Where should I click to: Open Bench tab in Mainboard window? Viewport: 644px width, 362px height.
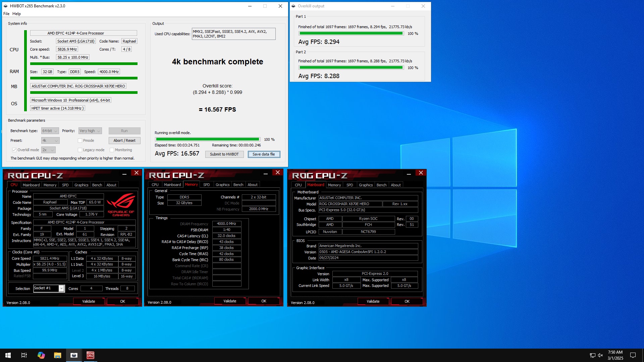coord(381,185)
